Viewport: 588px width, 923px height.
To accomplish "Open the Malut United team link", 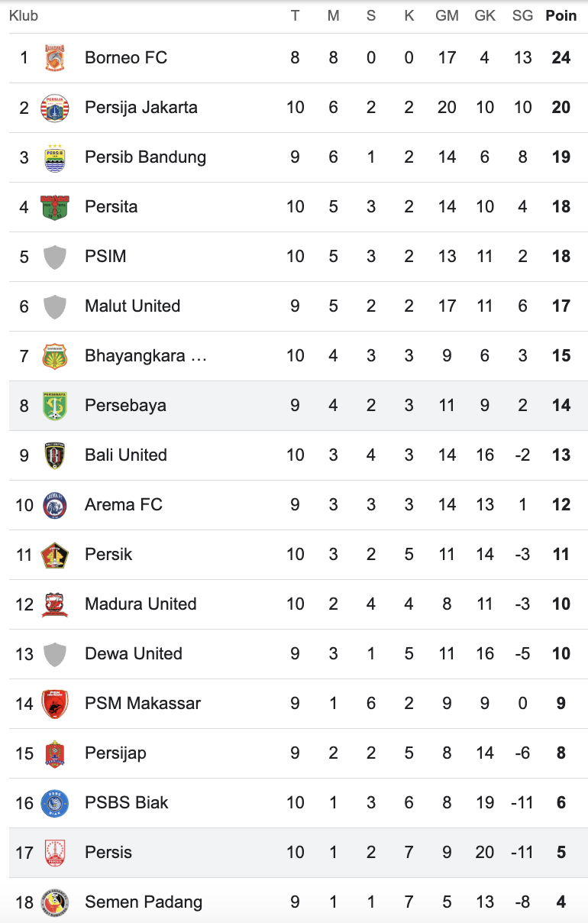I will [x=133, y=306].
